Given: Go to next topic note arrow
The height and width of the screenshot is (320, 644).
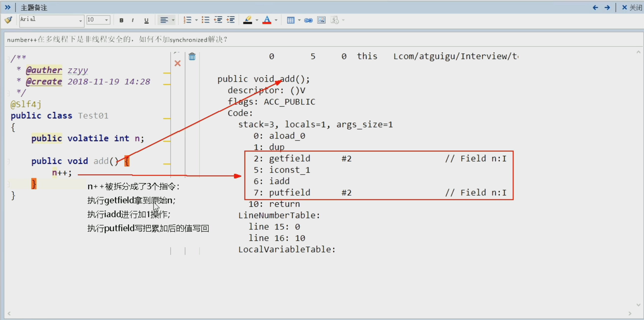Looking at the screenshot, I should coord(607,8).
